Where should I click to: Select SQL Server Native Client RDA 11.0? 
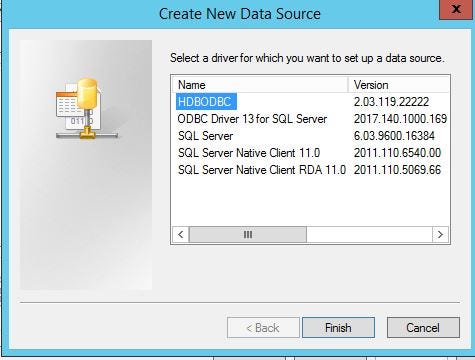pos(262,170)
